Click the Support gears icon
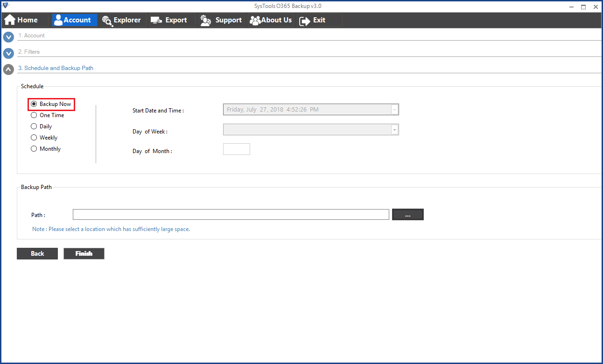This screenshot has height=364, width=603. (x=206, y=20)
